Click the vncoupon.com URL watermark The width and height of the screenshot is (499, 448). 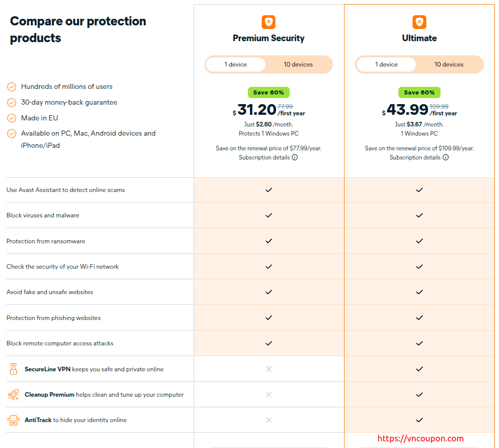pyautogui.click(x=420, y=438)
